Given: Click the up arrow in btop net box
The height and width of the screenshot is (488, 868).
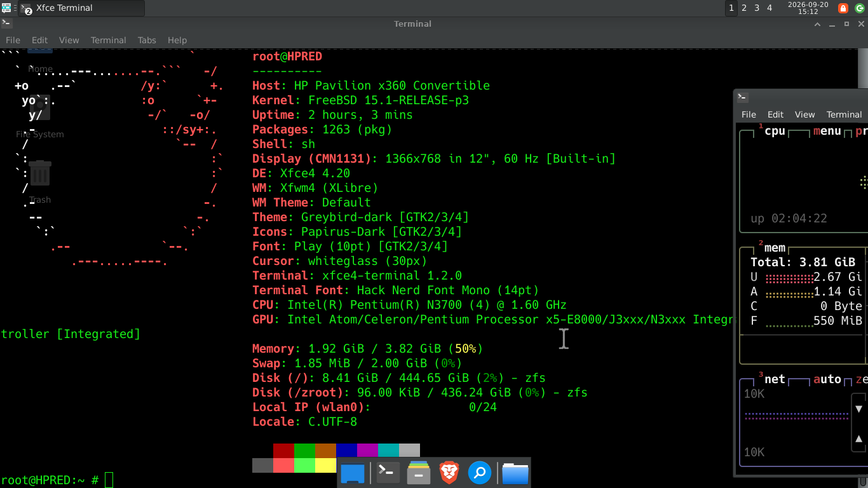Looking at the screenshot, I should tap(859, 438).
